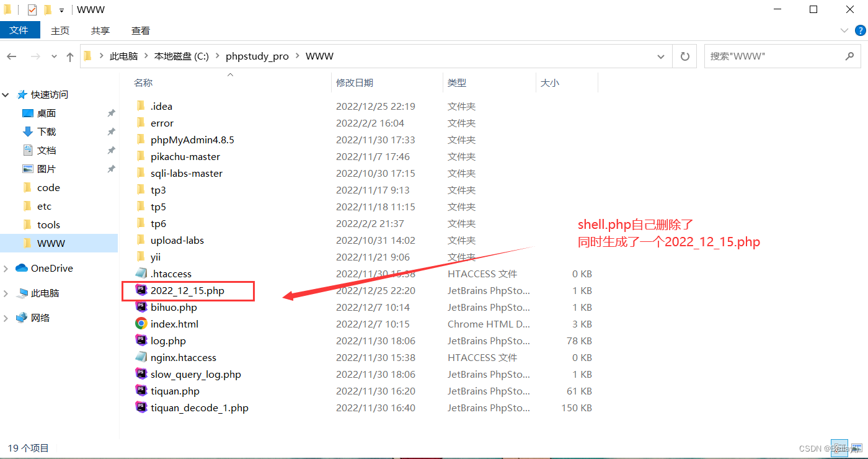Click the 150 KB size of tiquan_decode_1.php
Viewport: 868px width, 459px height.
tap(577, 408)
